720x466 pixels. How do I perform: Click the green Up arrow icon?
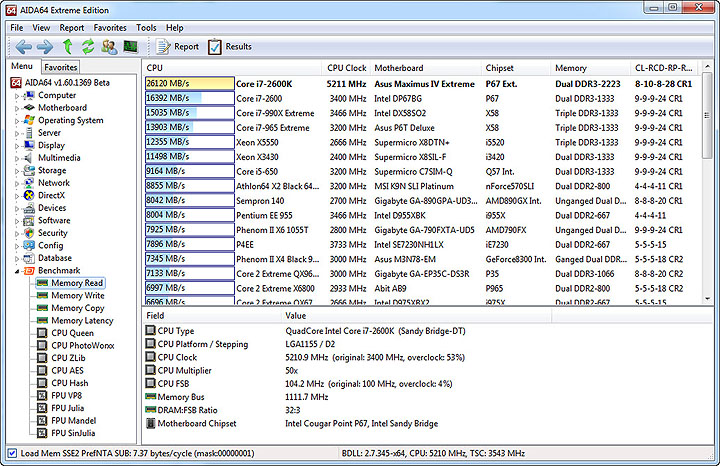(68, 46)
